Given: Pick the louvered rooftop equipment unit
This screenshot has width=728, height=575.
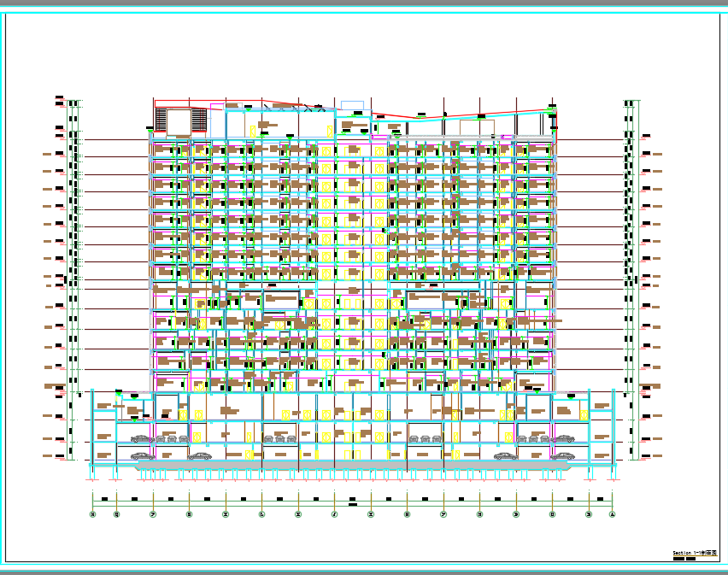Looking at the screenshot, I should 180,121.
